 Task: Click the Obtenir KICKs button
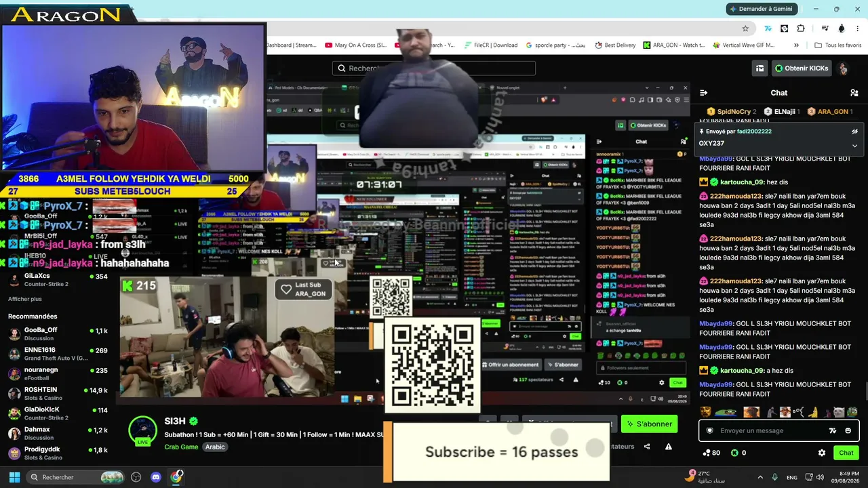[802, 68]
